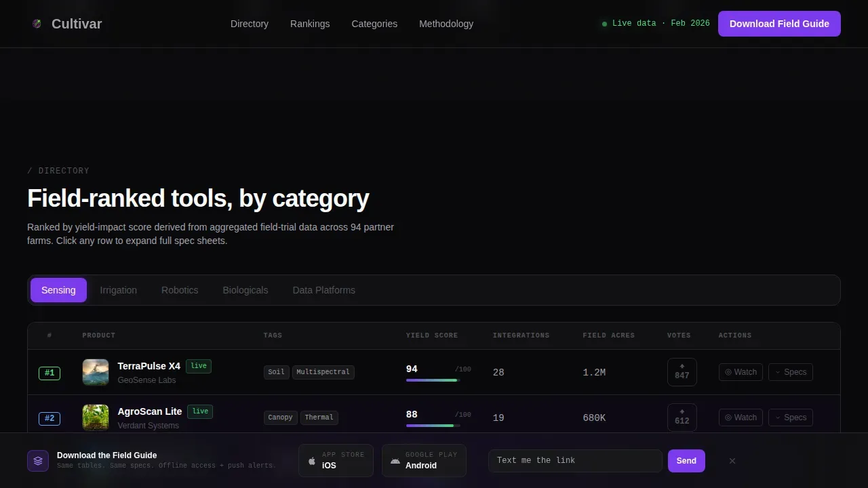Switch to the Robotics tab
The height and width of the screenshot is (488, 868).
pyautogui.click(x=180, y=290)
